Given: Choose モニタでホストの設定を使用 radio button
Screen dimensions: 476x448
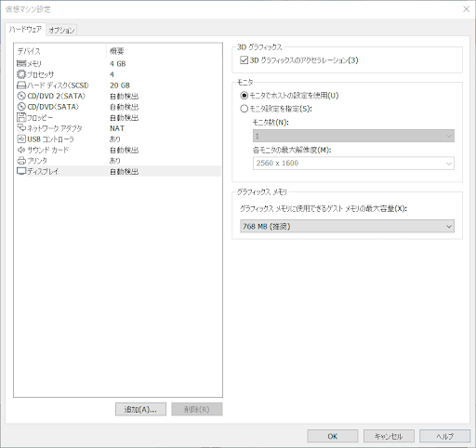Looking at the screenshot, I should point(245,96).
